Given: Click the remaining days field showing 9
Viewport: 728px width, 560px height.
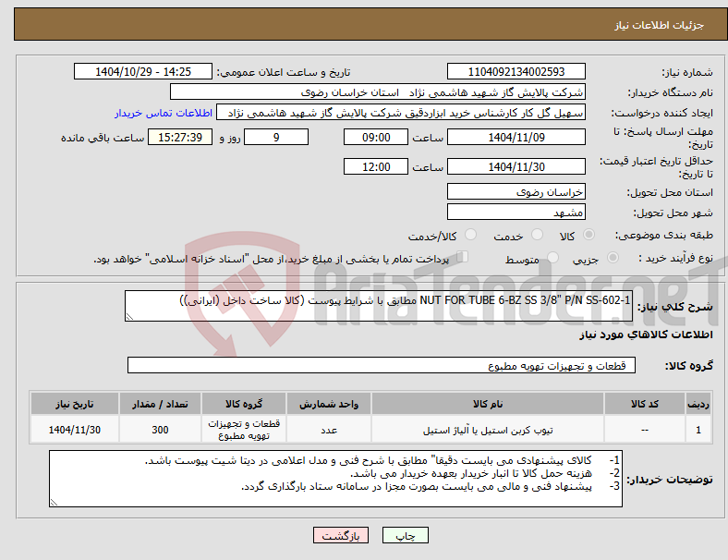Looking at the screenshot, I should pyautogui.click(x=276, y=138).
